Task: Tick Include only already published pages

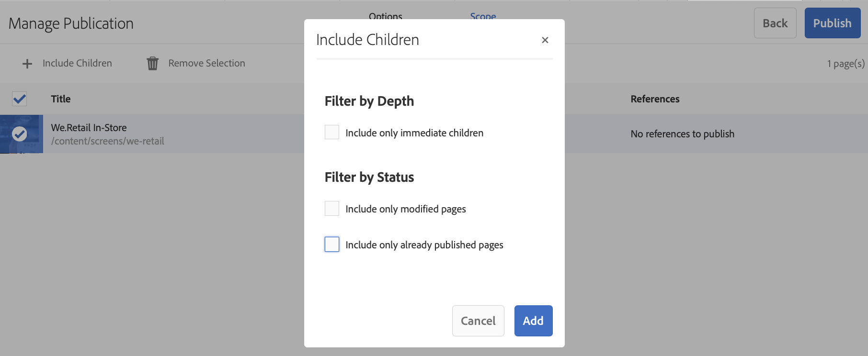Action: coord(332,245)
